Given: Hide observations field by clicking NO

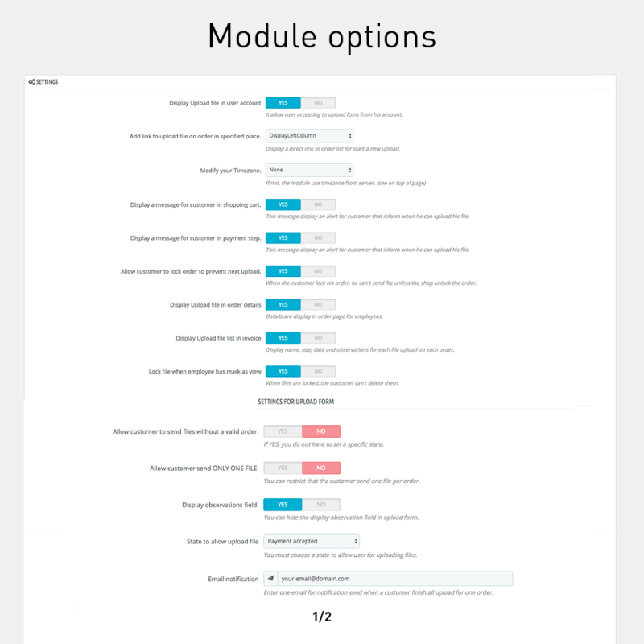Looking at the screenshot, I should (320, 505).
